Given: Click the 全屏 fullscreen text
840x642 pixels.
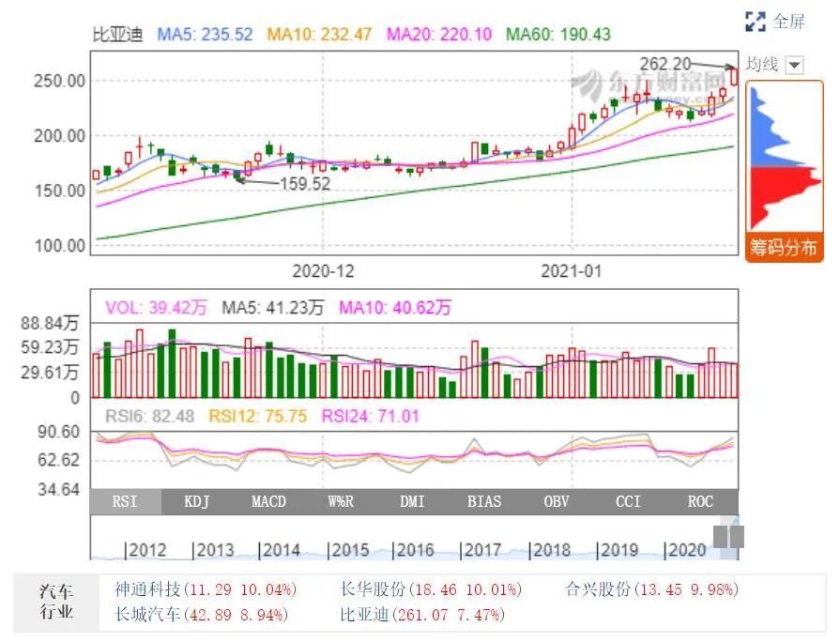Looking at the screenshot, I should (789, 22).
